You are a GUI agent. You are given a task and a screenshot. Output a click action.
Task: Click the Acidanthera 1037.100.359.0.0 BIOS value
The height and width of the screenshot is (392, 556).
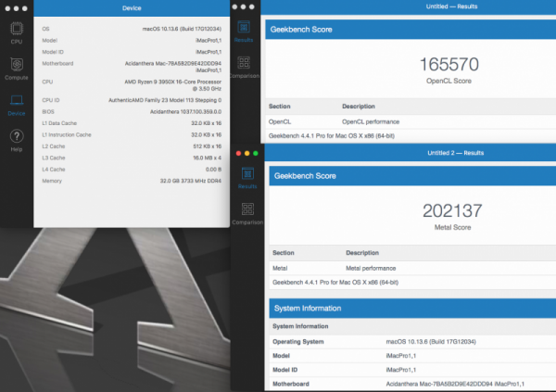(x=185, y=112)
